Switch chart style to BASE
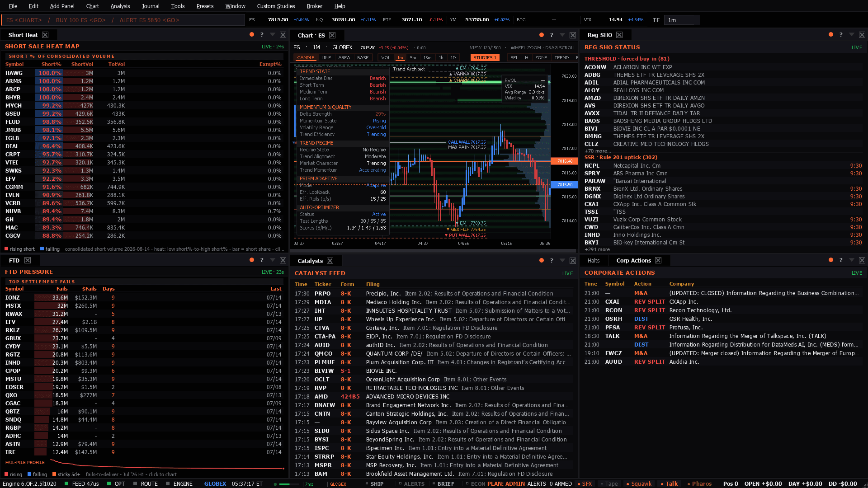 (x=363, y=58)
